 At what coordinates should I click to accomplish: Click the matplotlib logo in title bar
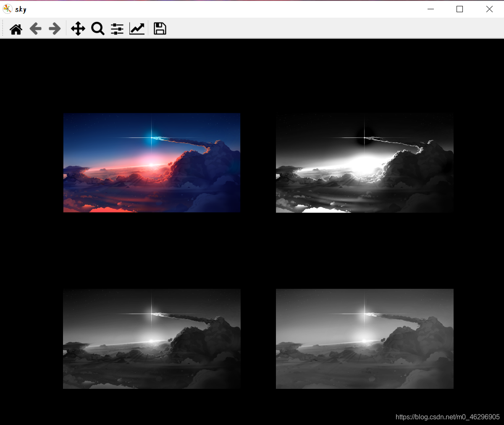[x=8, y=9]
